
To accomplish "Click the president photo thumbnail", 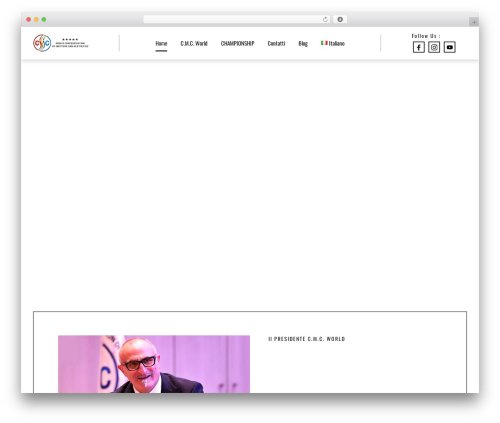I will pyautogui.click(x=154, y=364).
